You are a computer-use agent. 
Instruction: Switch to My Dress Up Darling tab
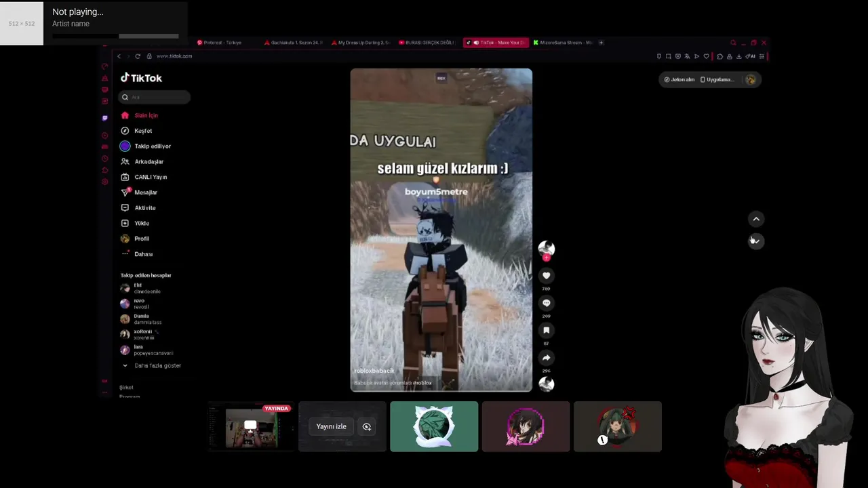361,43
